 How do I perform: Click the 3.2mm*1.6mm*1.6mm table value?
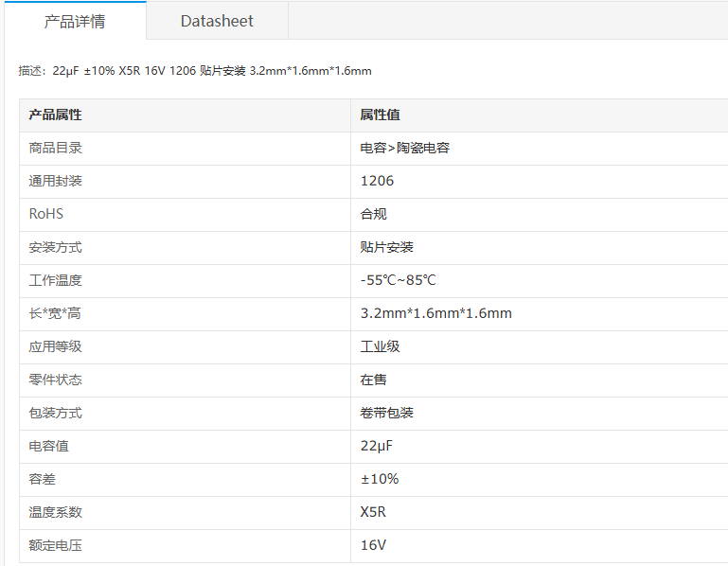coord(436,313)
